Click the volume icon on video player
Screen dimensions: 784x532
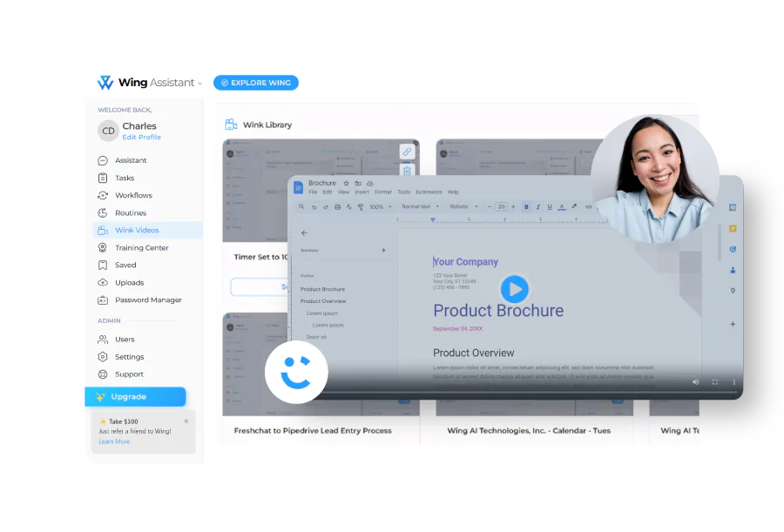pyautogui.click(x=695, y=382)
